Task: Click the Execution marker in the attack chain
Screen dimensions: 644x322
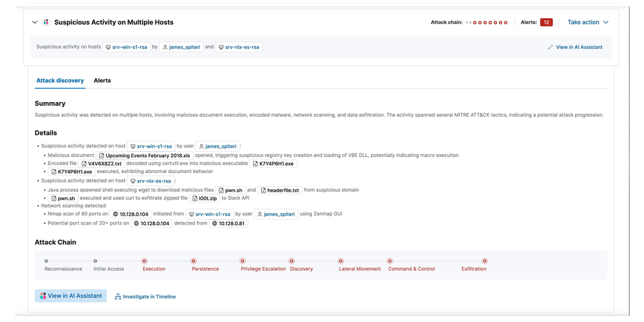Action: pyautogui.click(x=145, y=261)
